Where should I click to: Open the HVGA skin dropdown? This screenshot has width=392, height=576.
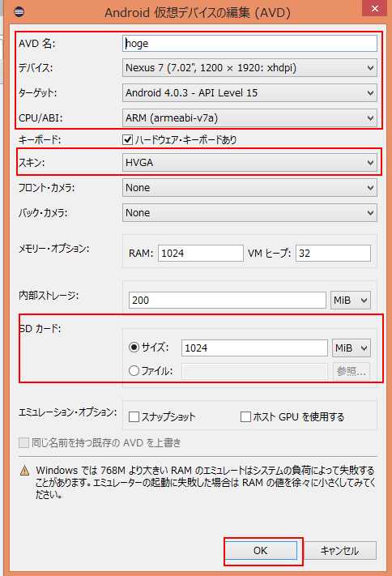click(249, 163)
